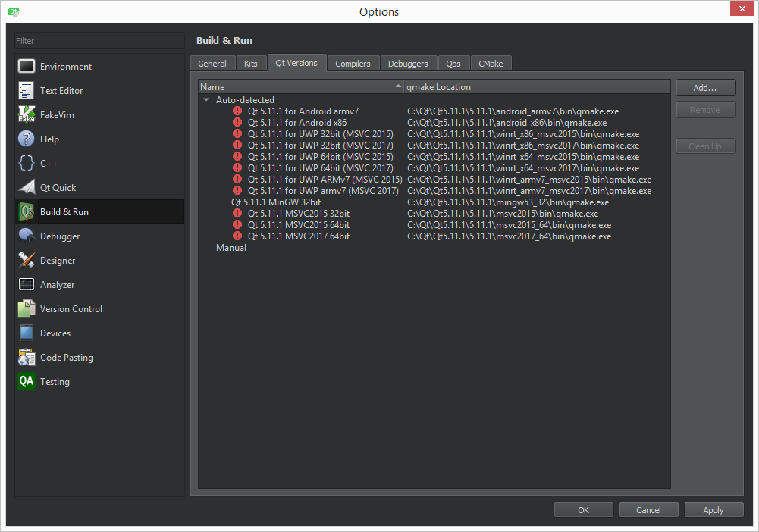Image resolution: width=759 pixels, height=532 pixels.
Task: Select the Text Editor icon in sidebar
Action: [x=27, y=91]
